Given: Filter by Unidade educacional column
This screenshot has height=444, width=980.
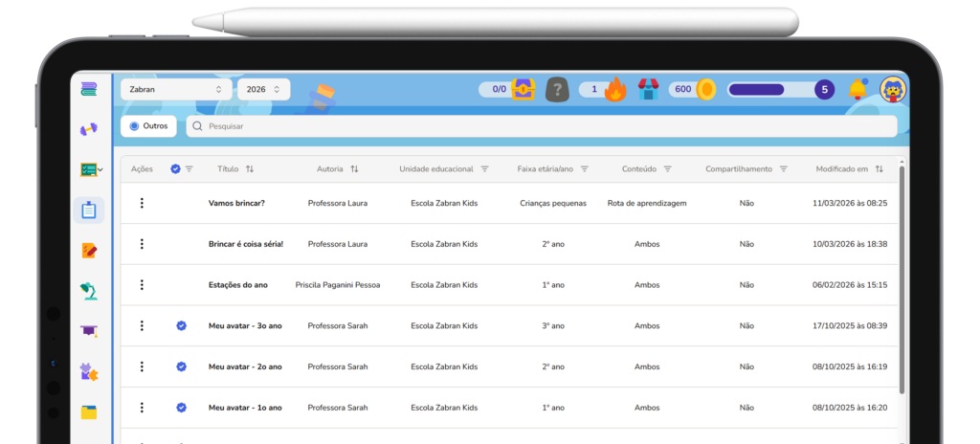Looking at the screenshot, I should (x=485, y=169).
